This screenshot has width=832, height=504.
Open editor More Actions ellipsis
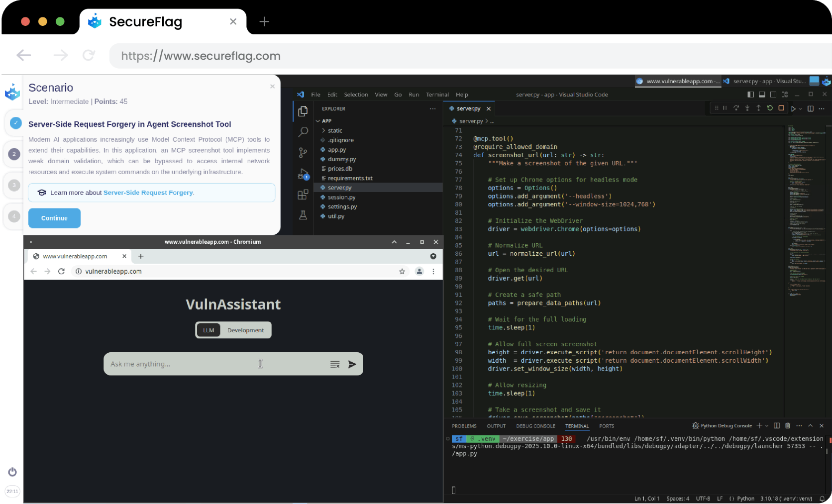[x=822, y=108]
